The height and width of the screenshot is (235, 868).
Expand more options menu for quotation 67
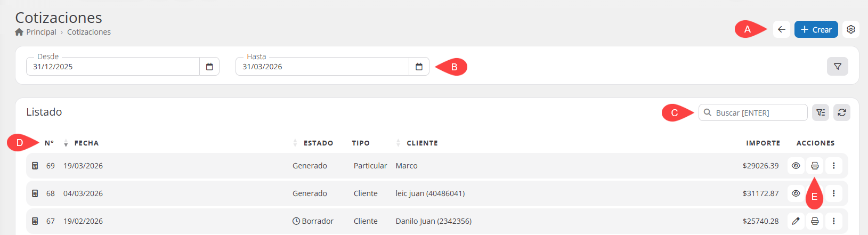pyautogui.click(x=833, y=221)
